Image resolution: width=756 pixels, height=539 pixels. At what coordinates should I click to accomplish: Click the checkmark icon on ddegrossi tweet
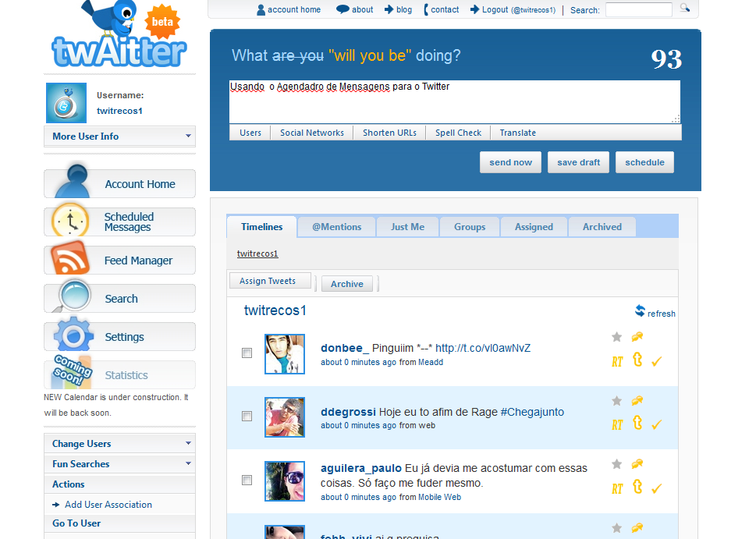point(656,425)
